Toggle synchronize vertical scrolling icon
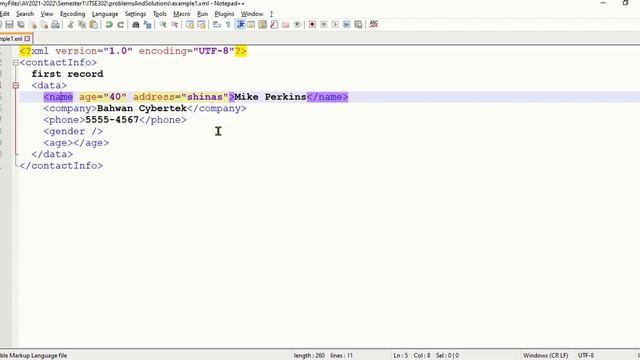The width and height of the screenshot is (640, 360). coord(189,24)
